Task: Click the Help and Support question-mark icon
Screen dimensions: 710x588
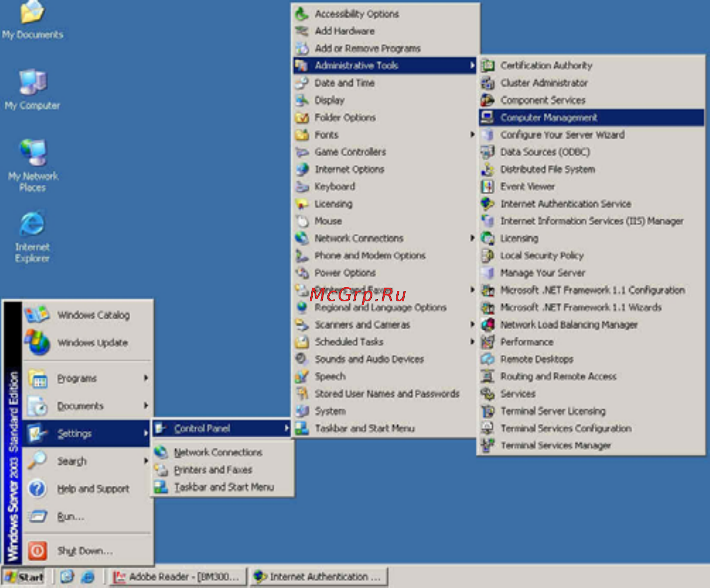Action: [x=37, y=488]
